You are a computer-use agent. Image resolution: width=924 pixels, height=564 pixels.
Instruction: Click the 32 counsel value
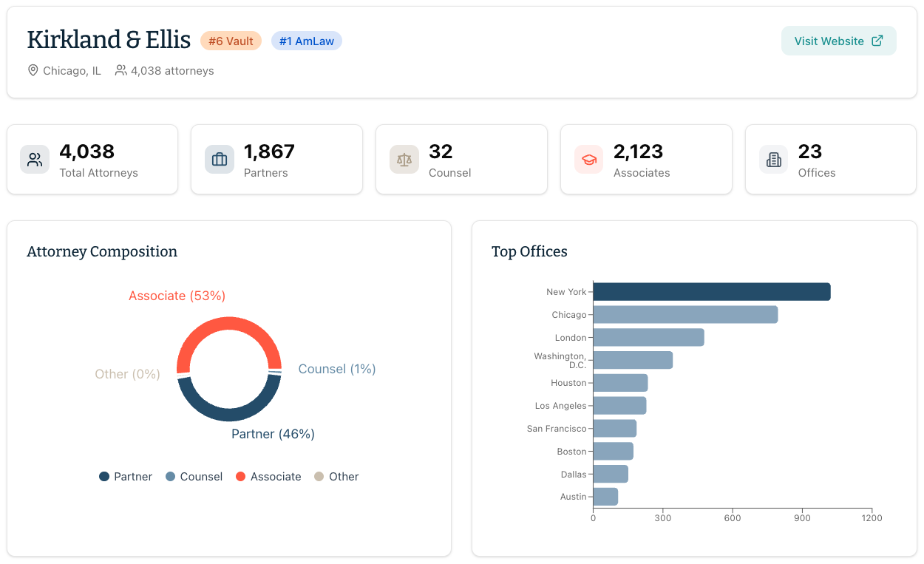coord(441,152)
